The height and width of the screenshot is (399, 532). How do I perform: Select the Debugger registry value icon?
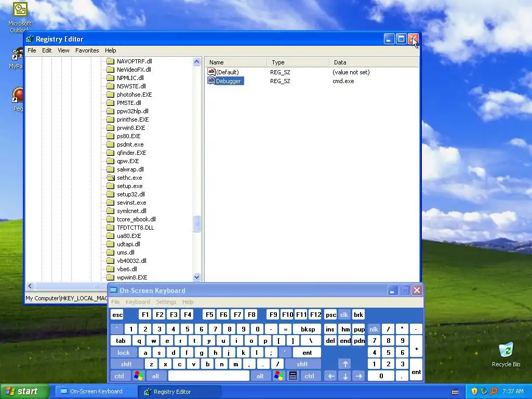pyautogui.click(x=211, y=81)
